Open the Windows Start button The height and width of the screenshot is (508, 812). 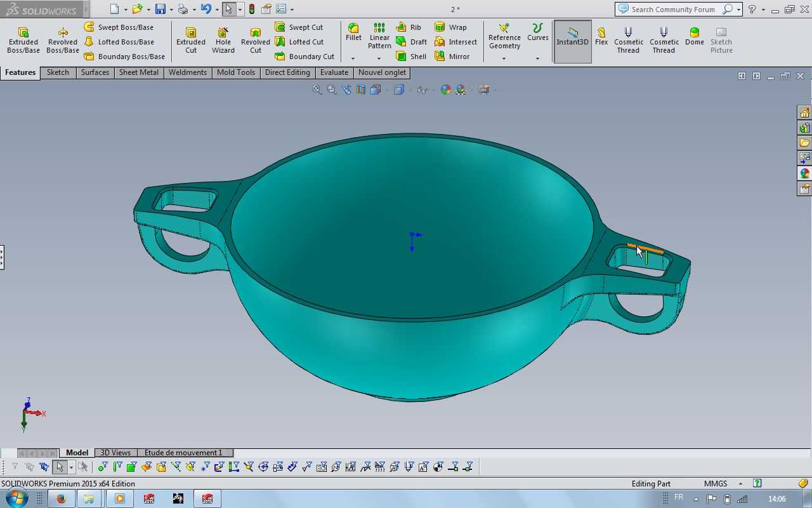(x=16, y=498)
